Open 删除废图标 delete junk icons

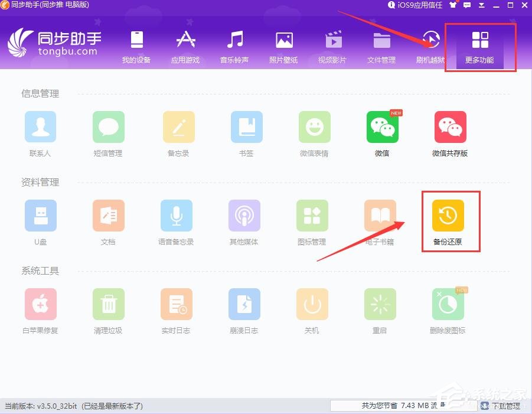click(x=448, y=304)
